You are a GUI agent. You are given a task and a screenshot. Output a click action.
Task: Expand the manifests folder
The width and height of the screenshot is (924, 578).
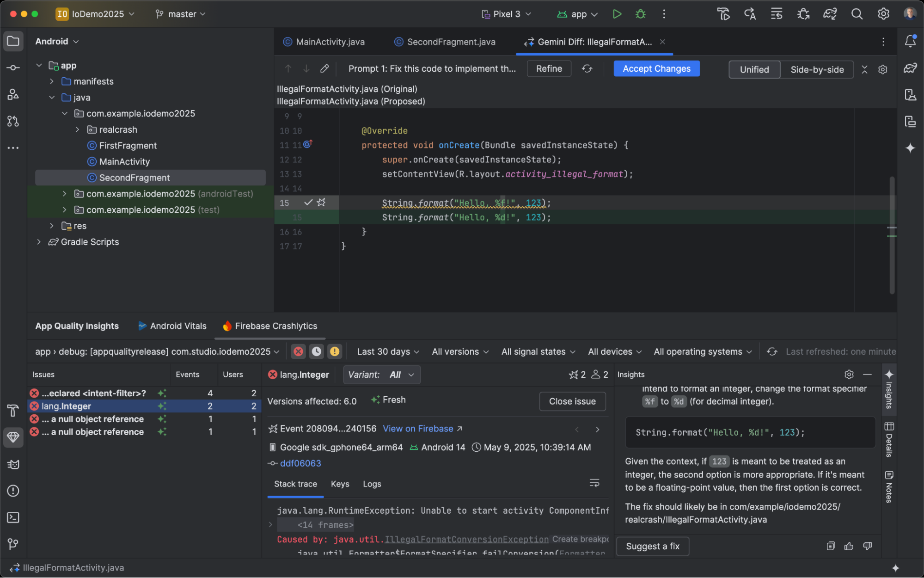point(52,81)
